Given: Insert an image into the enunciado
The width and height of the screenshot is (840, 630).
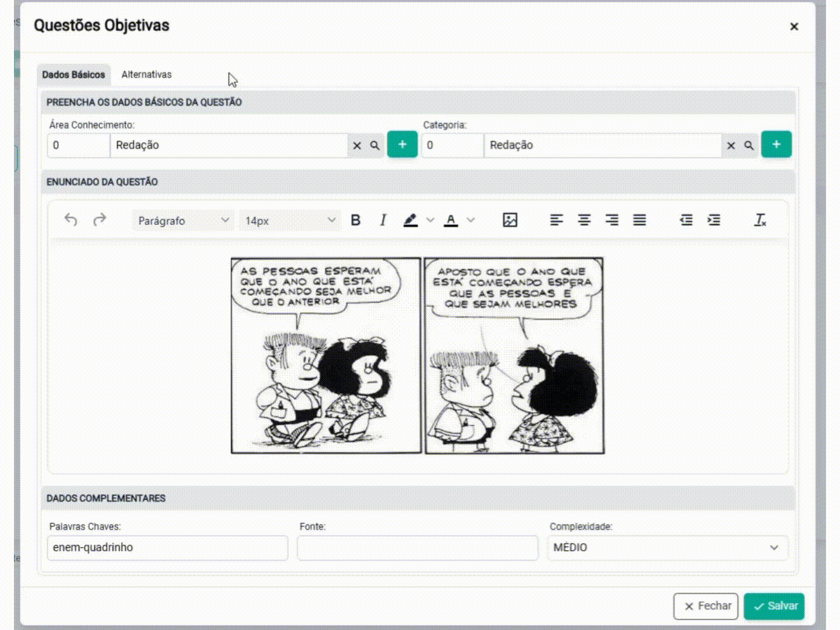Looking at the screenshot, I should pyautogui.click(x=510, y=220).
